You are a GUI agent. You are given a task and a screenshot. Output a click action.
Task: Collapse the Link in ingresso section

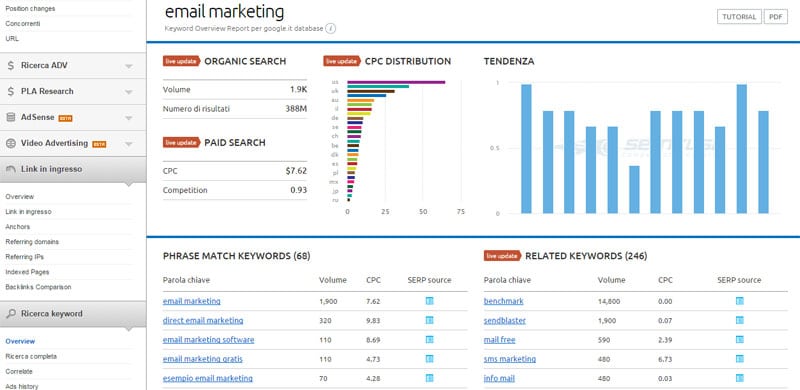[73, 169]
